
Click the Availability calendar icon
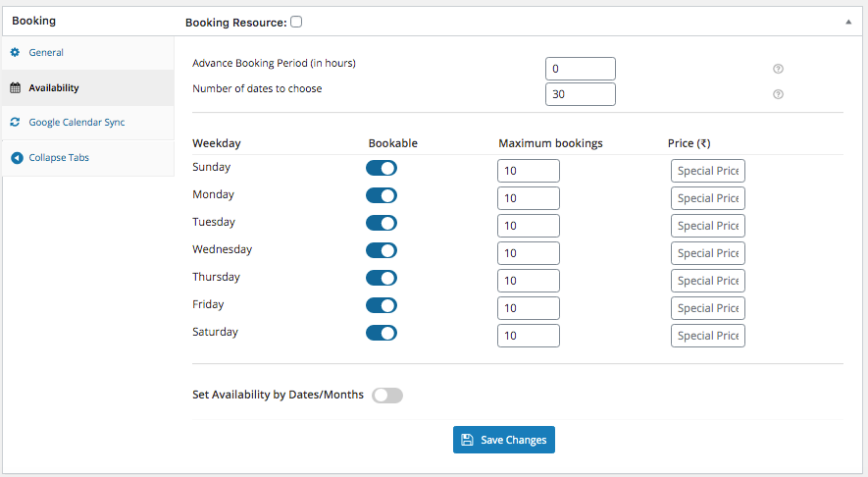(16, 87)
